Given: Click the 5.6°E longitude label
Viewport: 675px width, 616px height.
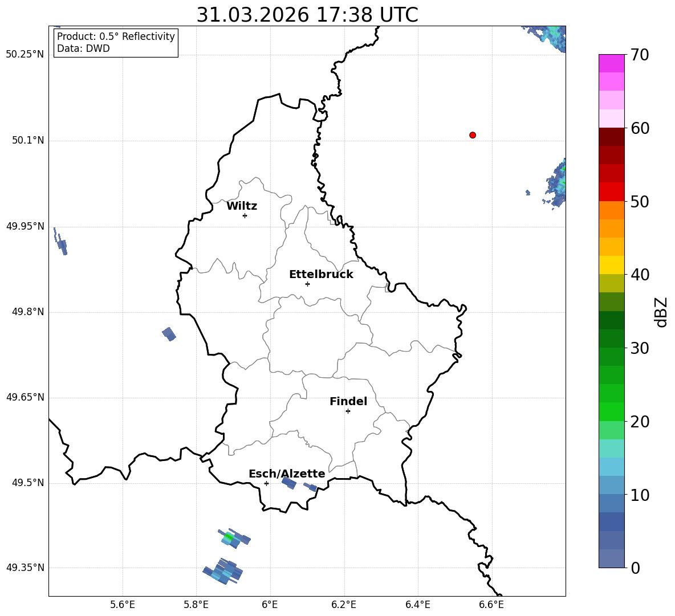Looking at the screenshot, I should pos(123,605).
